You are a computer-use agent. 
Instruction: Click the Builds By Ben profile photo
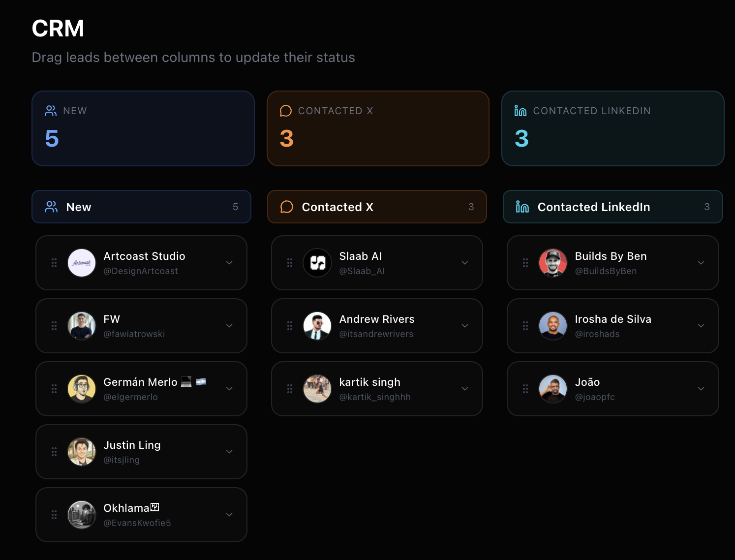click(x=553, y=263)
